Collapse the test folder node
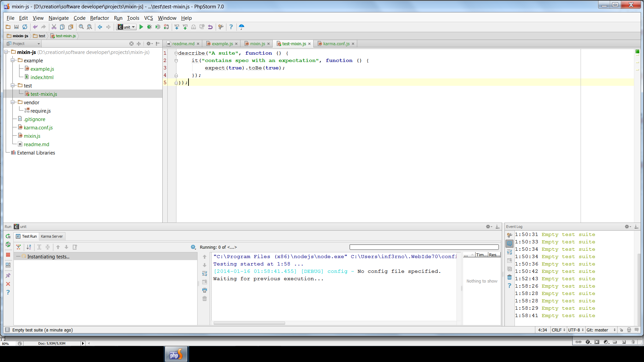Image resolution: width=644 pixels, height=362 pixels. point(13,85)
